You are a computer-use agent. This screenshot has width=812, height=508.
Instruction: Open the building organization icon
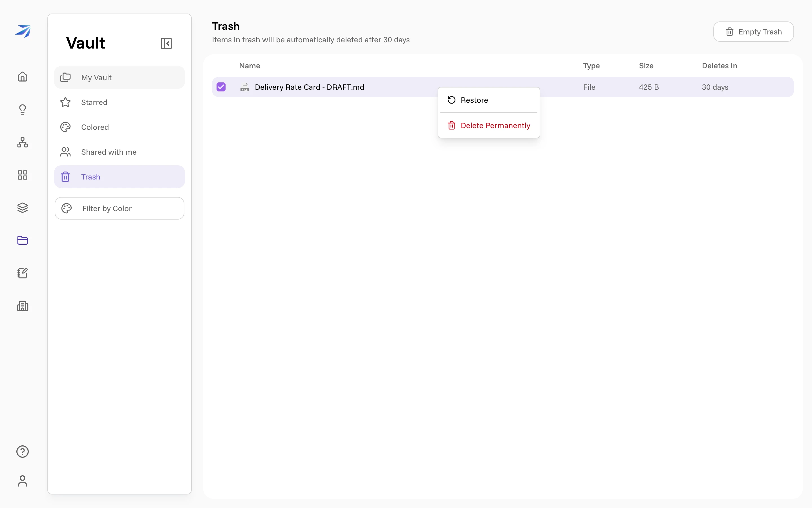(x=23, y=306)
